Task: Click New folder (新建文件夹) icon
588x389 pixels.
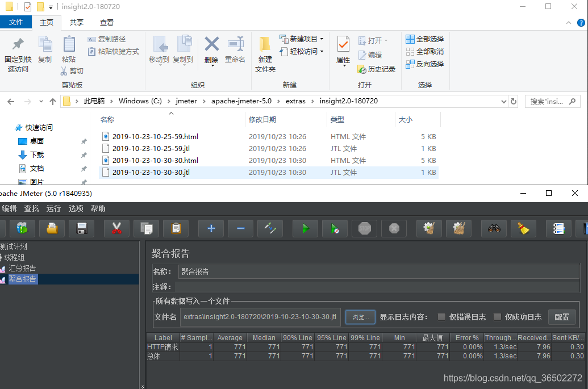Action: coord(265,55)
